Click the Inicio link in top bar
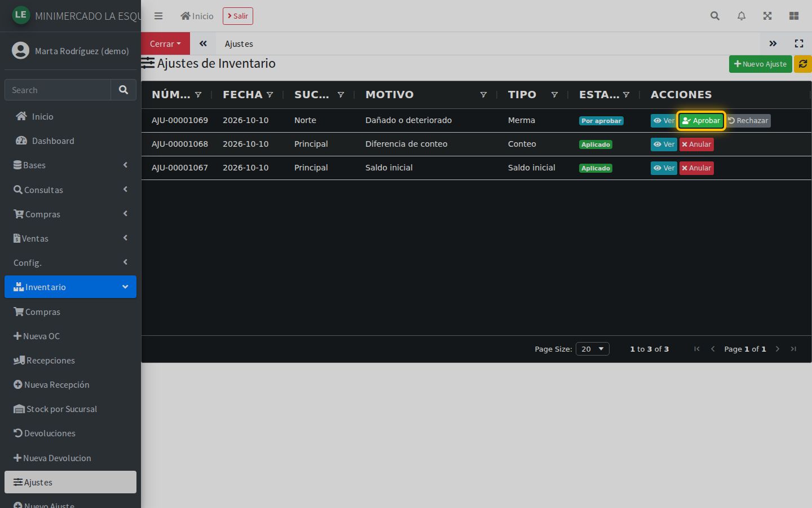The height and width of the screenshot is (508, 812). click(197, 16)
